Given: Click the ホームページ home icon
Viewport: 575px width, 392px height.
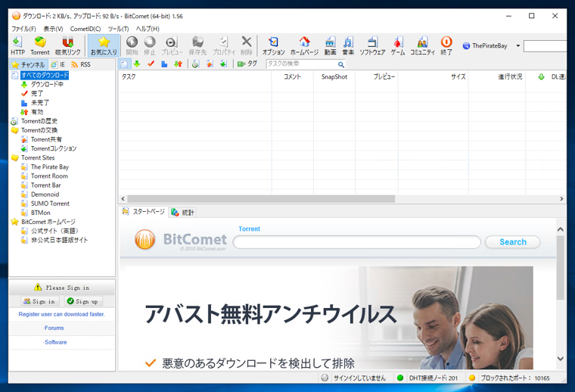Looking at the screenshot, I should pyautogui.click(x=304, y=46).
